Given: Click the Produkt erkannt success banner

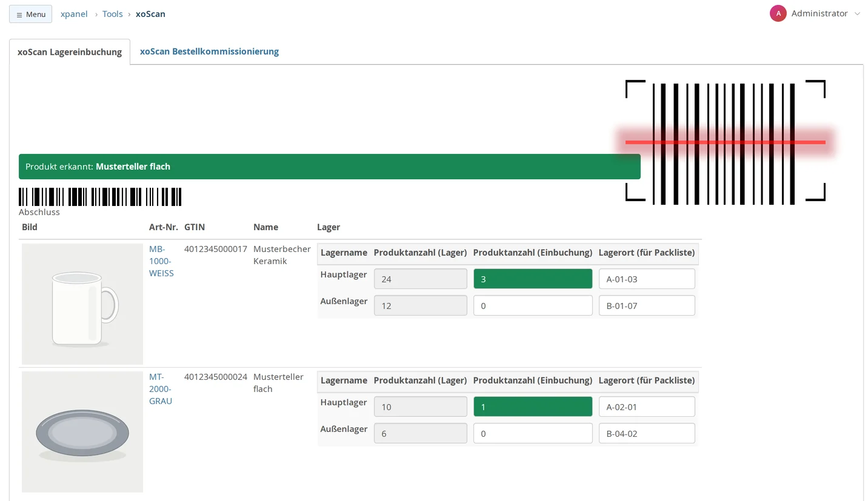Looking at the screenshot, I should coord(330,167).
